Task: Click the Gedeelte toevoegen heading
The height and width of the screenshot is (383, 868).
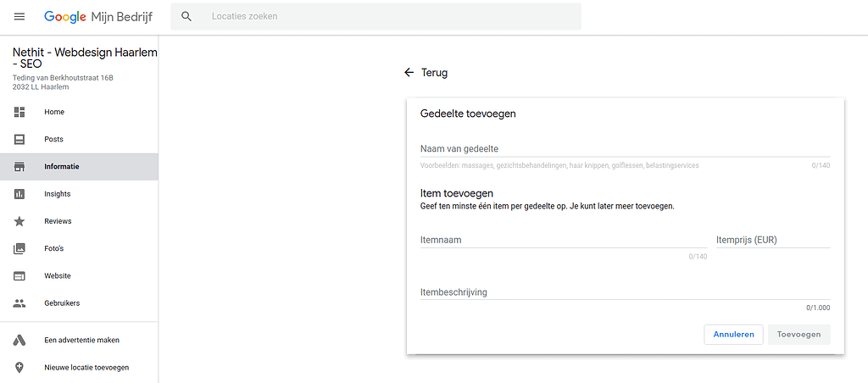Action: click(x=468, y=114)
